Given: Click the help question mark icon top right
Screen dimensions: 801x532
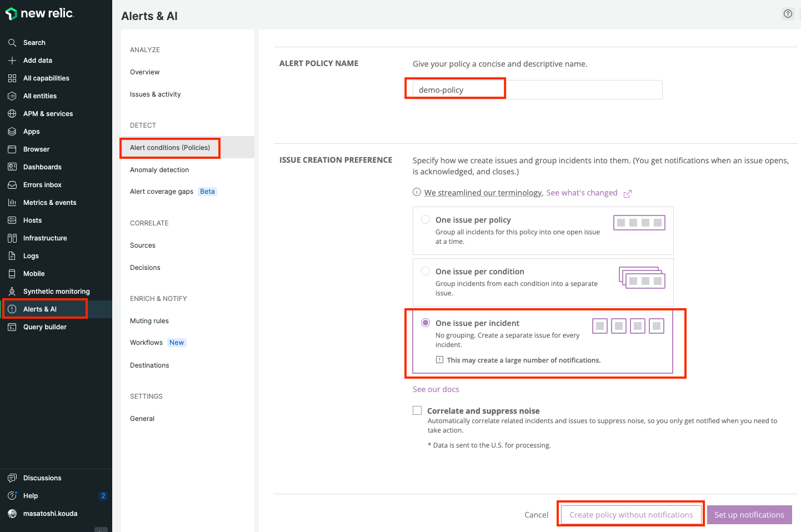Looking at the screenshot, I should tap(788, 14).
